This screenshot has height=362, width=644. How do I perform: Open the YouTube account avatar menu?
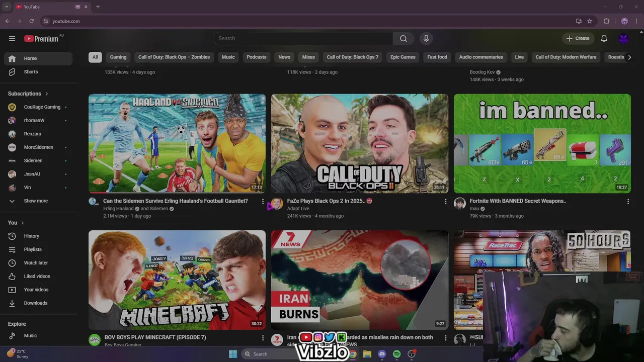pyautogui.click(x=624, y=39)
